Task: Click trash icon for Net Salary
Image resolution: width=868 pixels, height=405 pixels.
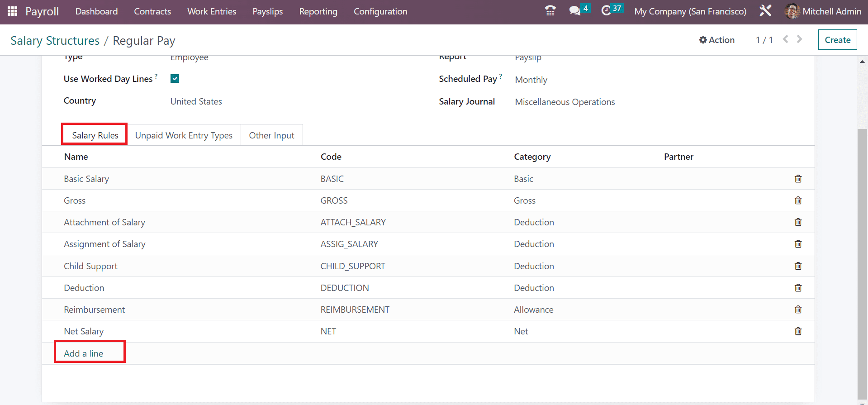Action: tap(798, 331)
